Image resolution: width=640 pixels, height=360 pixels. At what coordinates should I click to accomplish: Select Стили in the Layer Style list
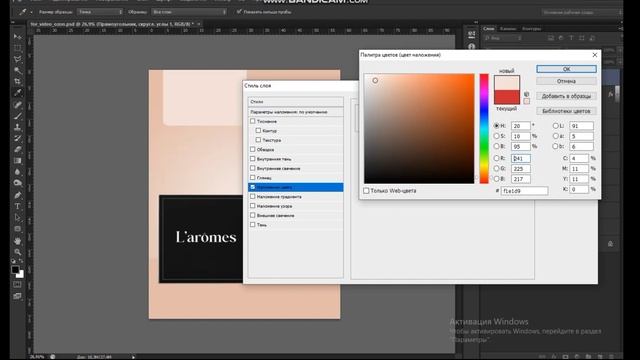coord(296,101)
